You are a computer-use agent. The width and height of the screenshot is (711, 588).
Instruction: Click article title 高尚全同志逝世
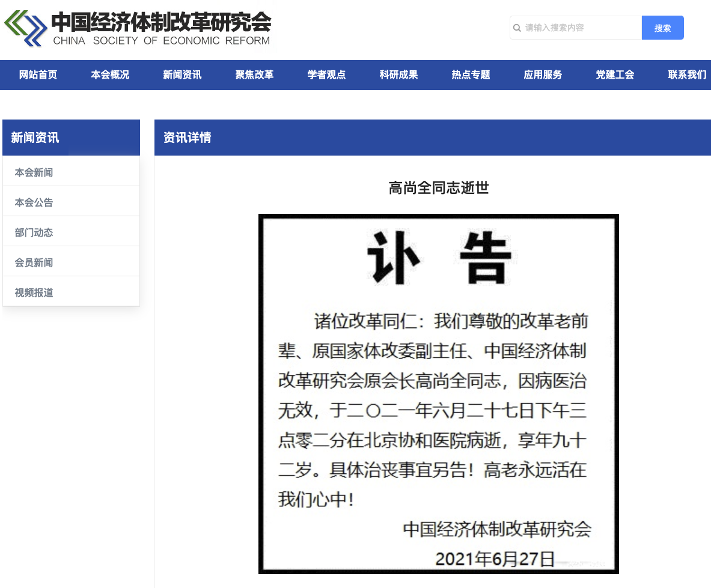click(x=439, y=187)
